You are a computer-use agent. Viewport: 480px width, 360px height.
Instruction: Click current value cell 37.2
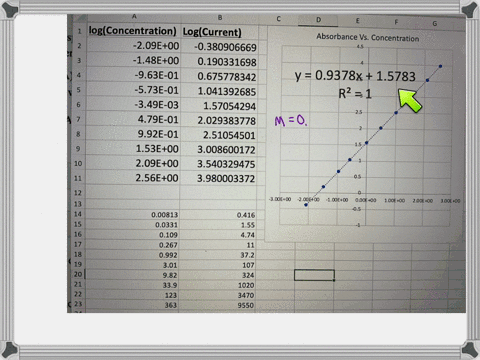click(218, 255)
